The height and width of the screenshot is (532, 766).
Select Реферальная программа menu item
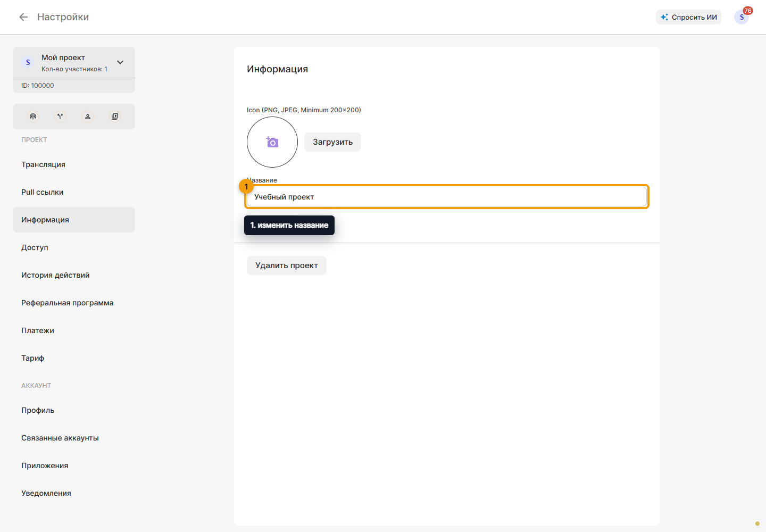point(74,303)
